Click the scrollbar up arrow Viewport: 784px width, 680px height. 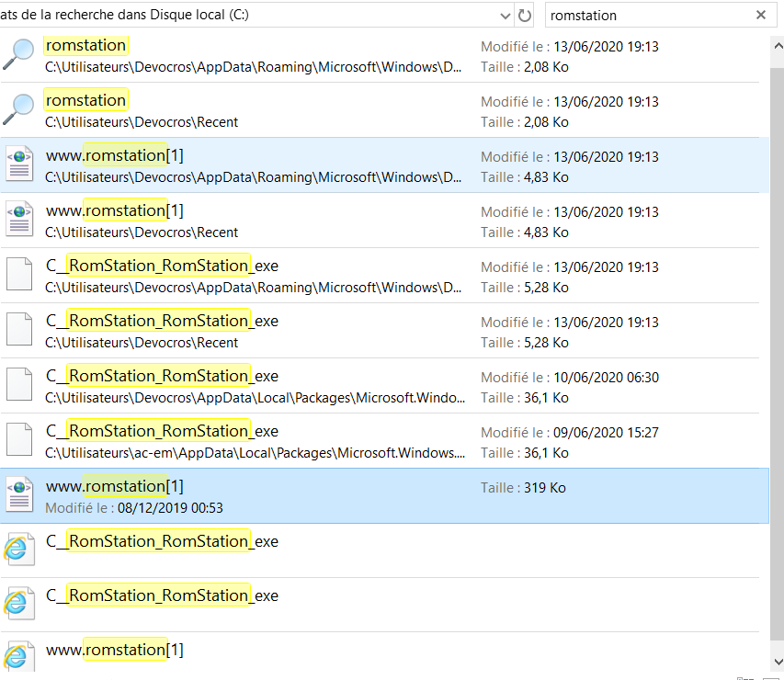click(778, 46)
